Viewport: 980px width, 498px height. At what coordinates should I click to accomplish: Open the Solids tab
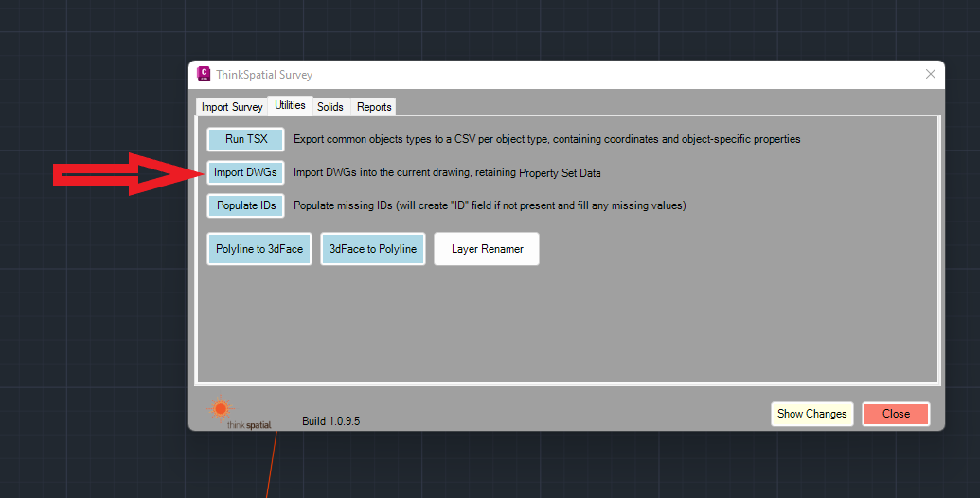pyautogui.click(x=330, y=107)
